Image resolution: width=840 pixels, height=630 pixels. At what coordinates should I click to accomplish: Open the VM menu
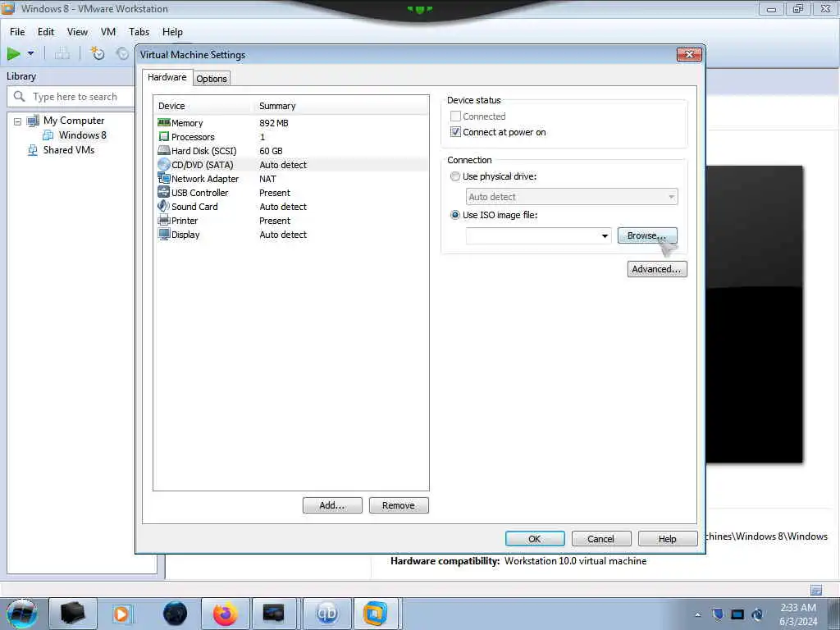coord(108,32)
